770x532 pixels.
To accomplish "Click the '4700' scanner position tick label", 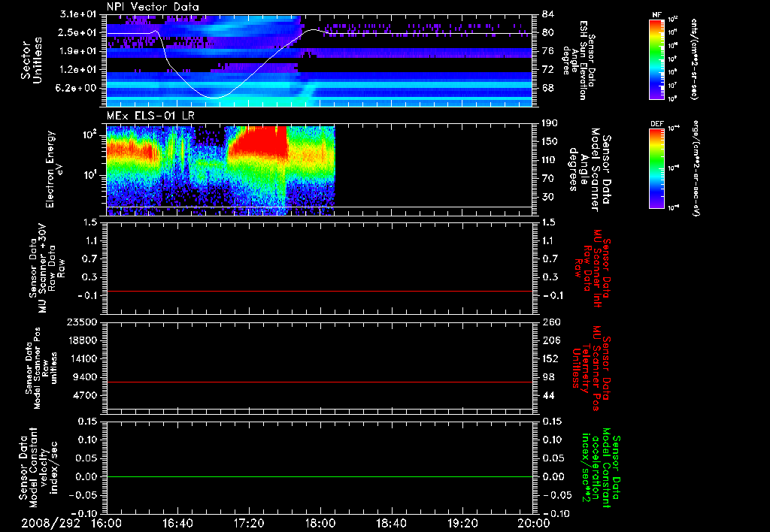I will point(84,395).
